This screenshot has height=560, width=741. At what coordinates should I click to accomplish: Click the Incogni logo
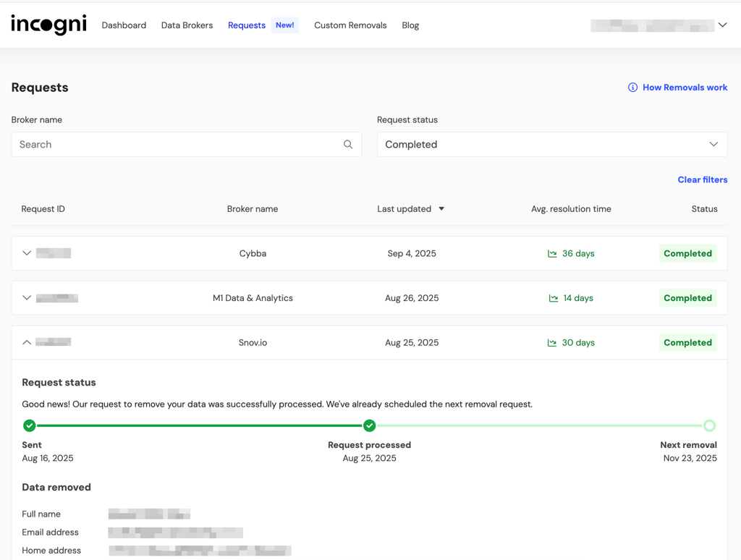(x=48, y=25)
